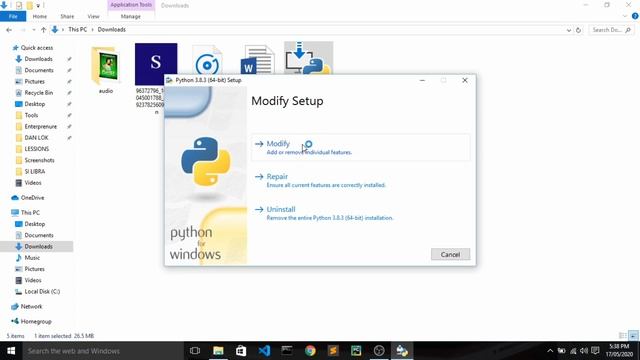Open Task View on the taskbar

pos(195,351)
